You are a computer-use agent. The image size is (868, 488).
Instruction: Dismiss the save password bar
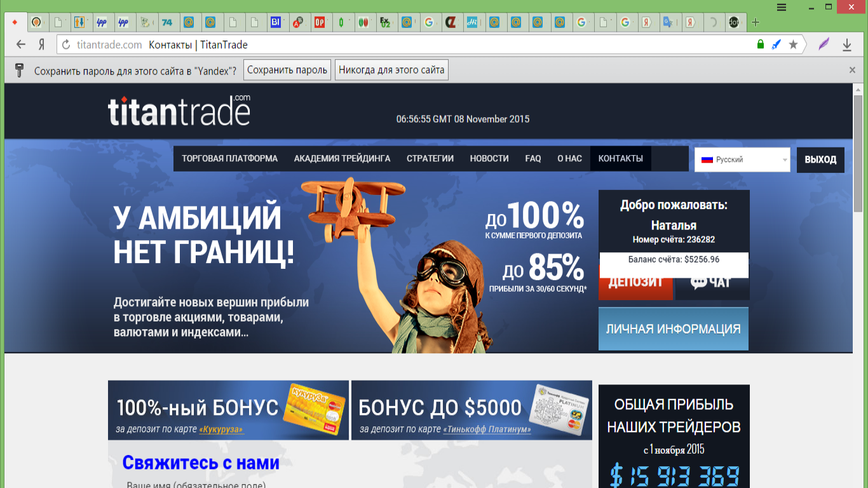(x=853, y=70)
